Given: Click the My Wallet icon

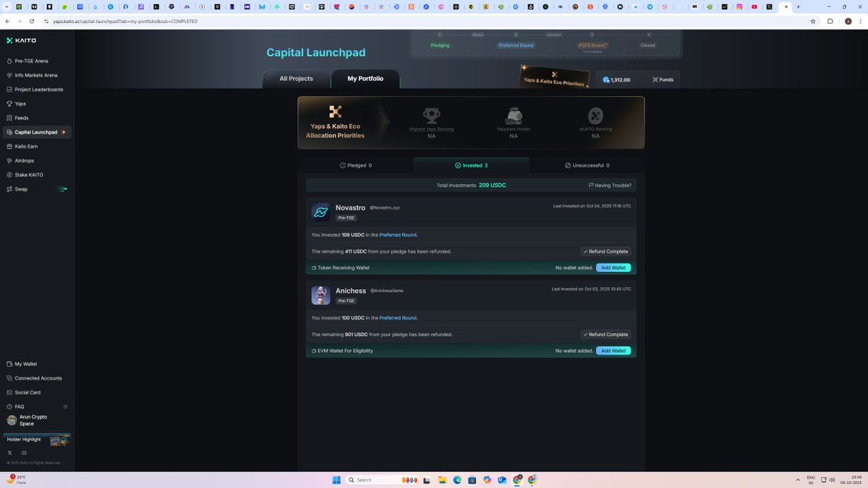Looking at the screenshot, I should coord(9,364).
